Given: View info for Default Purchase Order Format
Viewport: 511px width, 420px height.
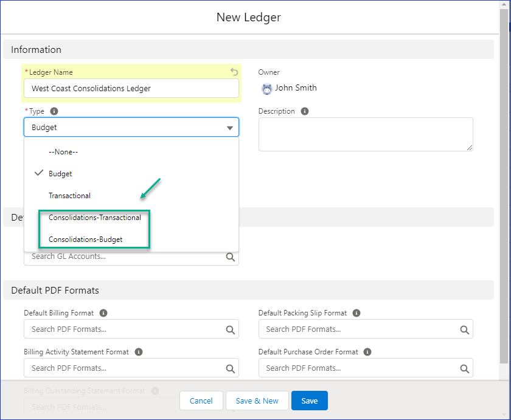Looking at the screenshot, I should 367,352.
